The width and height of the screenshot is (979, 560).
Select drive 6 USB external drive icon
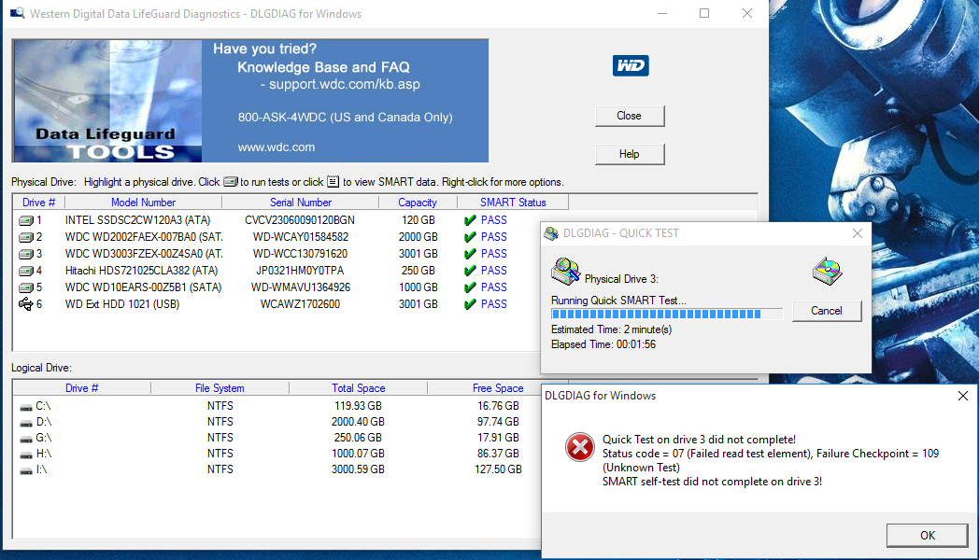25,304
